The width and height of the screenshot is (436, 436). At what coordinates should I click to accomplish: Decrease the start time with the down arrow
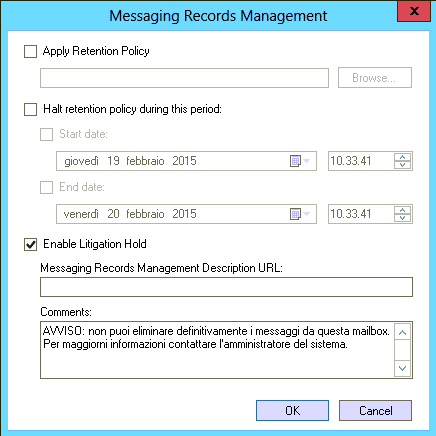403,165
